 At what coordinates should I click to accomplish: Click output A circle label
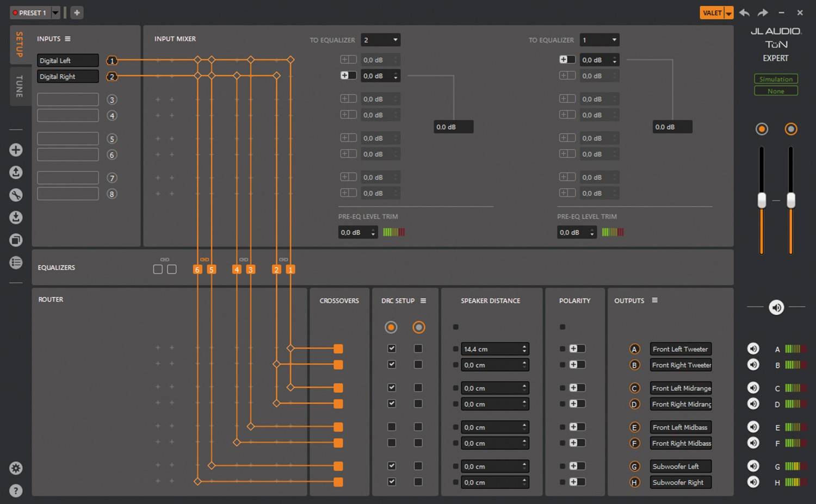click(x=634, y=349)
